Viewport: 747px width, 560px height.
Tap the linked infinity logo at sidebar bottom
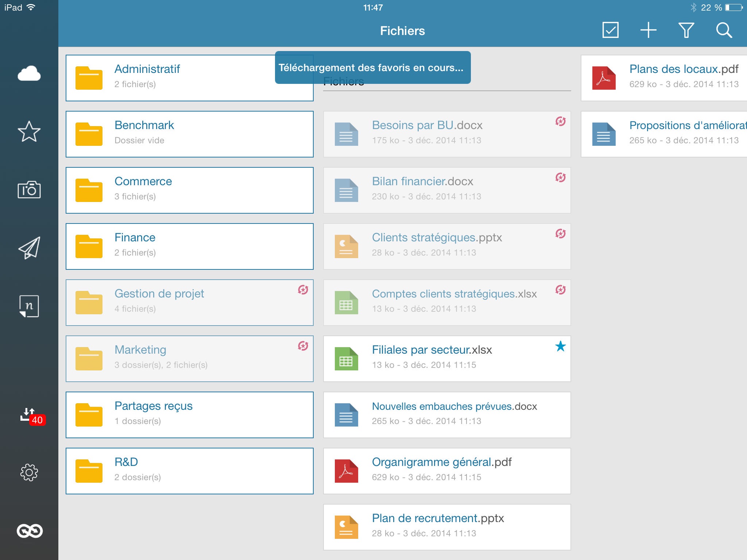coord(29,531)
